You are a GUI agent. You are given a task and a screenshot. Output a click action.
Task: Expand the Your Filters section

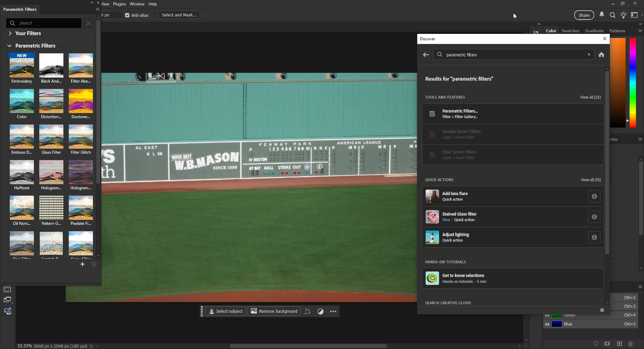[x=10, y=34]
